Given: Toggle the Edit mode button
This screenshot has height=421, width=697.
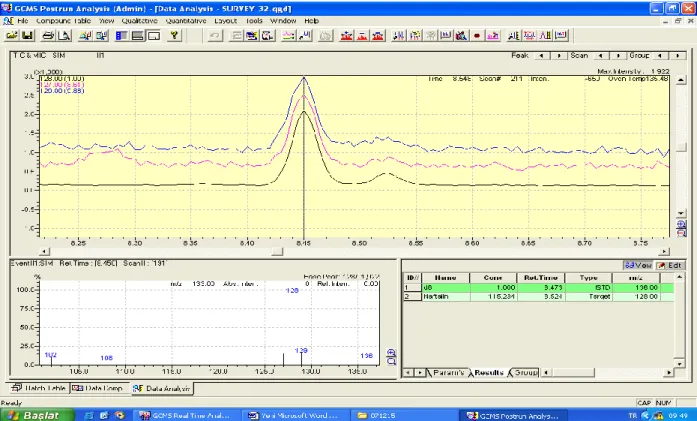Looking at the screenshot, I should 669,265.
